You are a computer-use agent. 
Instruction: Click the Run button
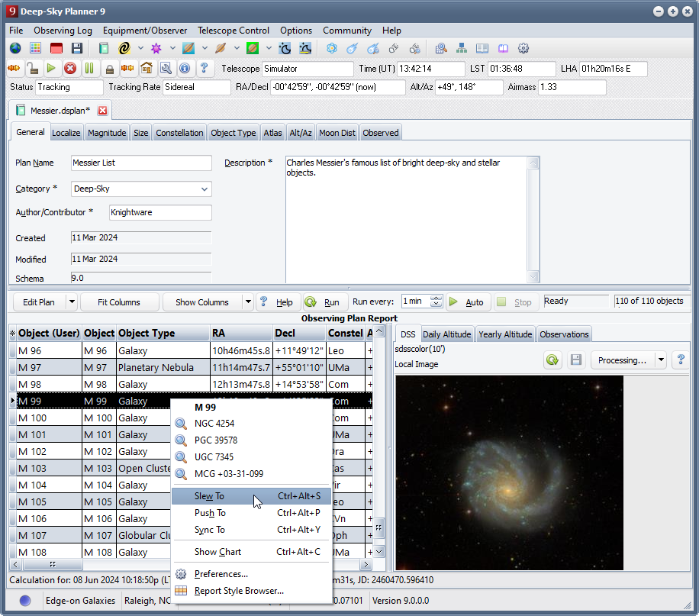[323, 302]
